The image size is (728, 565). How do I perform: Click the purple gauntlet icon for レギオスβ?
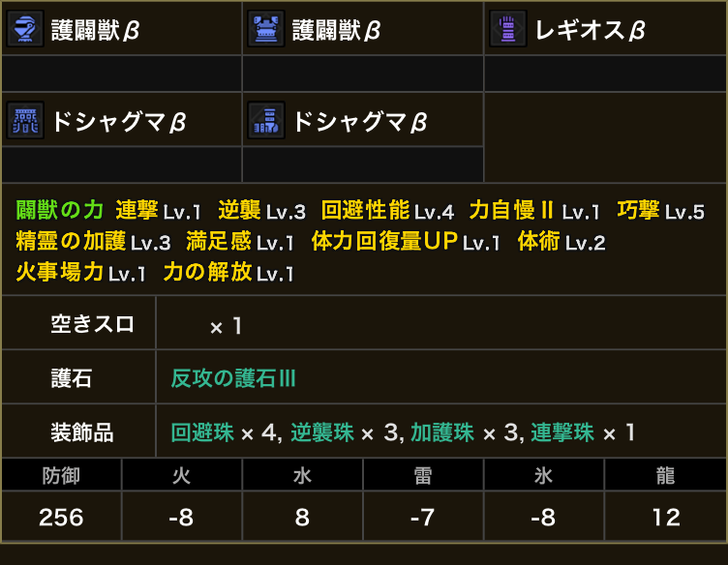point(508,29)
